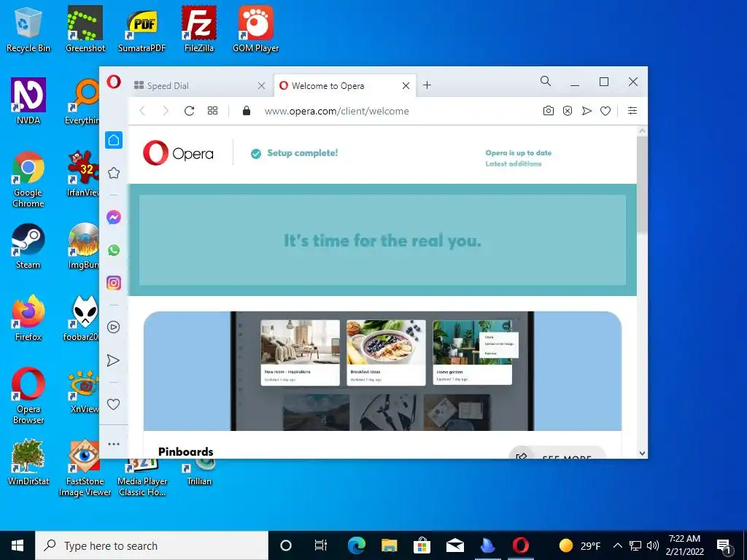The image size is (747, 560).
Task: Open the Latest additions link
Action: coord(513,164)
